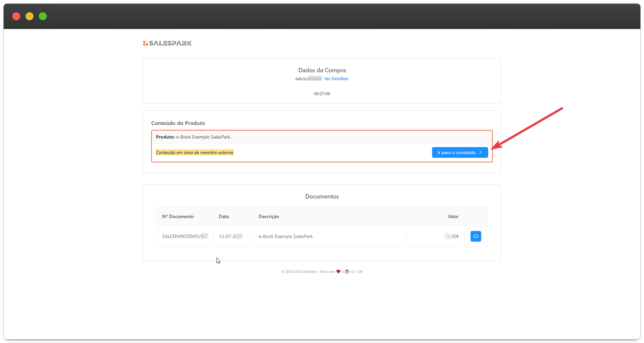Click the Valor column header
Screen dimensions: 644x343
(x=453, y=217)
